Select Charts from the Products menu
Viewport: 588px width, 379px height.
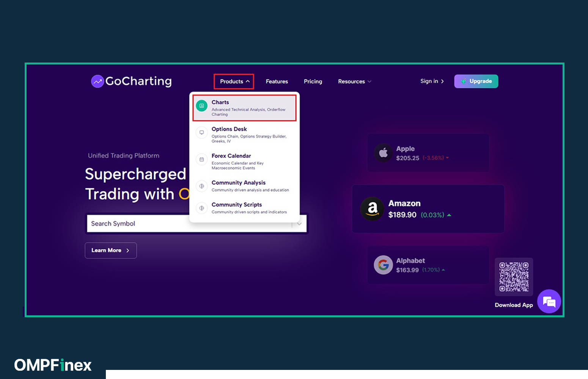click(244, 108)
